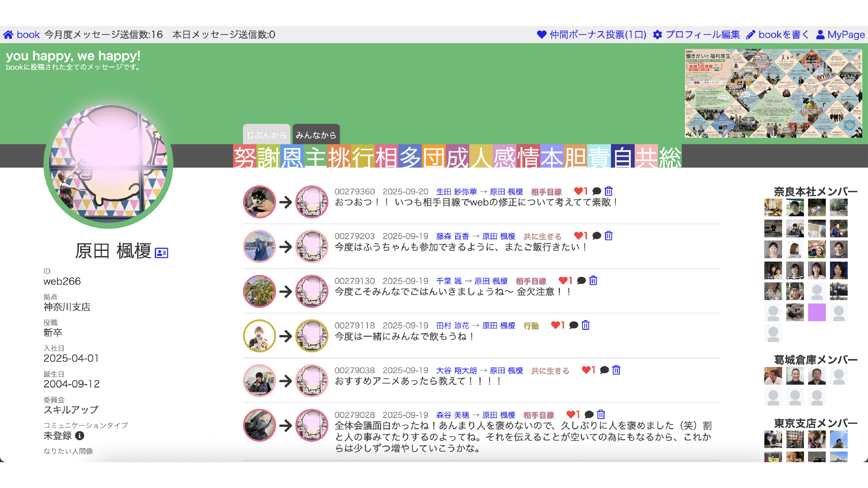The height and width of the screenshot is (488, 868).
Task: Click the pencil icon for bookを書く
Action: (750, 35)
